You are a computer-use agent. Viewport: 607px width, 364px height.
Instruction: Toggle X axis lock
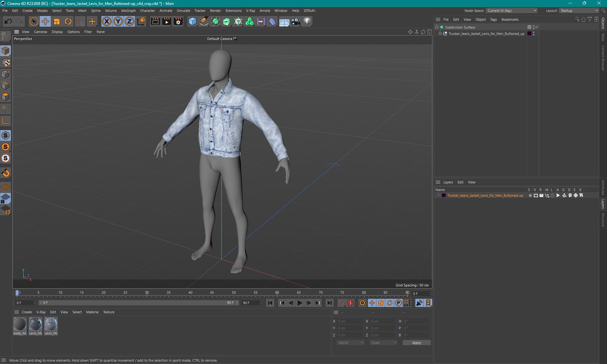click(107, 22)
